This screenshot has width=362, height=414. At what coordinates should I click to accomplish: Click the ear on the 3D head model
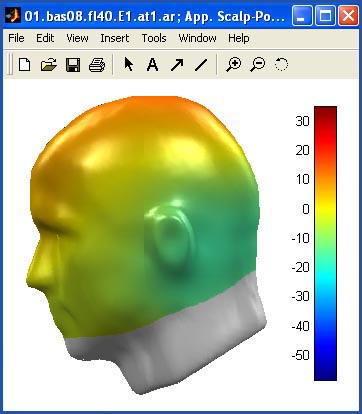[x=170, y=238]
